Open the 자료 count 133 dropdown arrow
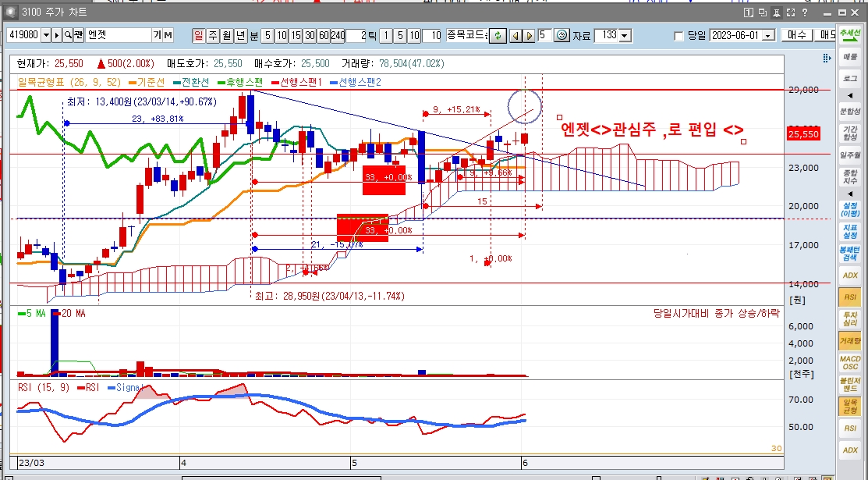The height and width of the screenshot is (480, 868). tap(625, 36)
